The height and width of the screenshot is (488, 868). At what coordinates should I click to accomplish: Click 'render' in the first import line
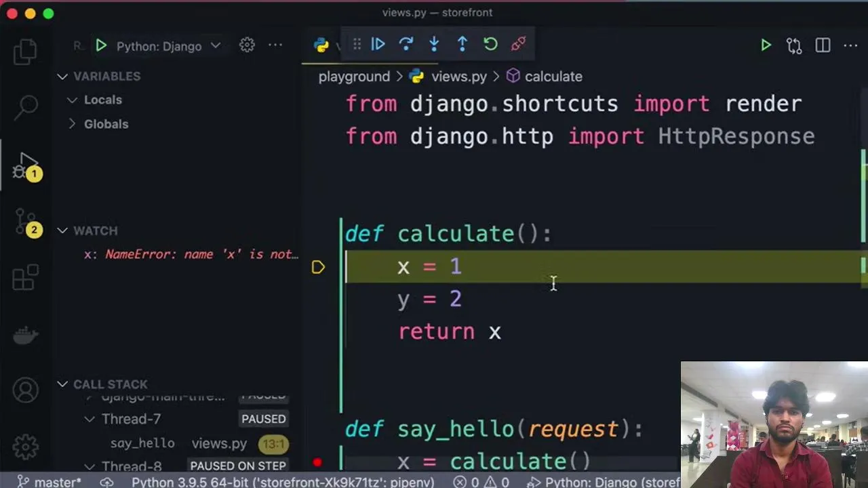(x=764, y=104)
